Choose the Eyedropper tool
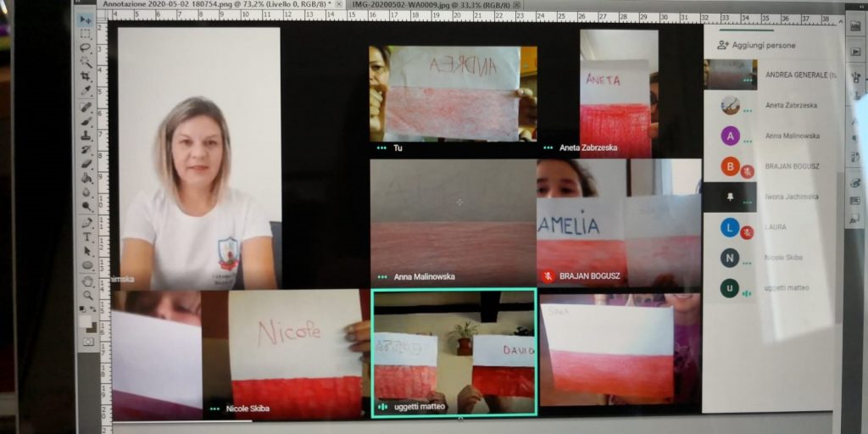Image resolution: width=868 pixels, height=434 pixels. (86, 90)
